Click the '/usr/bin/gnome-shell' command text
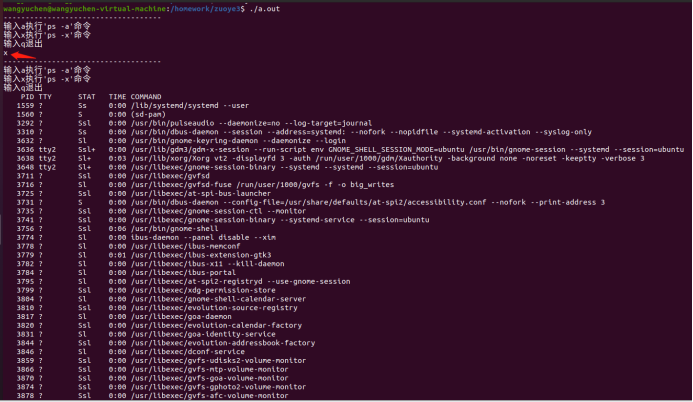The width and height of the screenshot is (693, 402). [175, 228]
